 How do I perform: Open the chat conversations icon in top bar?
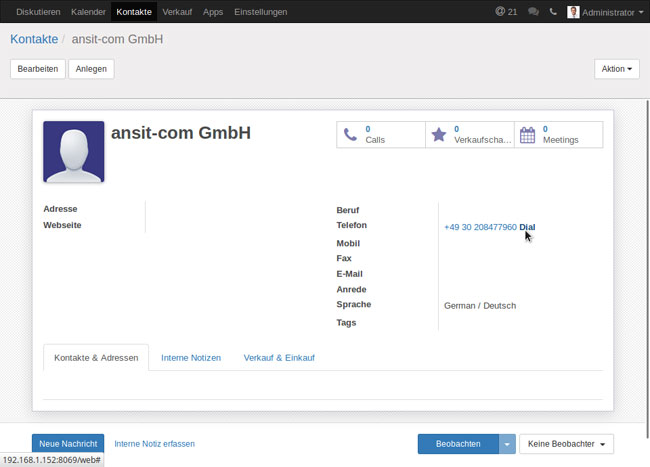pyautogui.click(x=534, y=12)
